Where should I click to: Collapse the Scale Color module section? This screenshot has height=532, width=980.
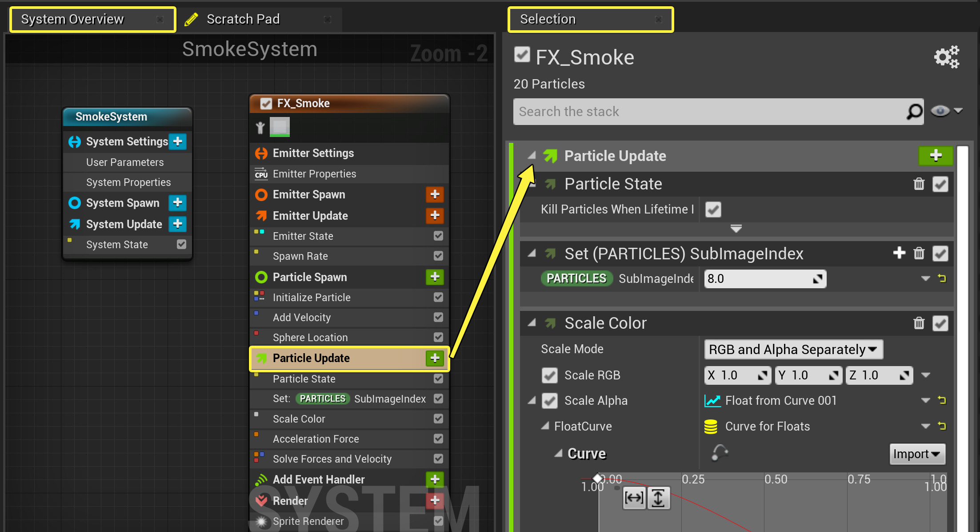coord(532,323)
